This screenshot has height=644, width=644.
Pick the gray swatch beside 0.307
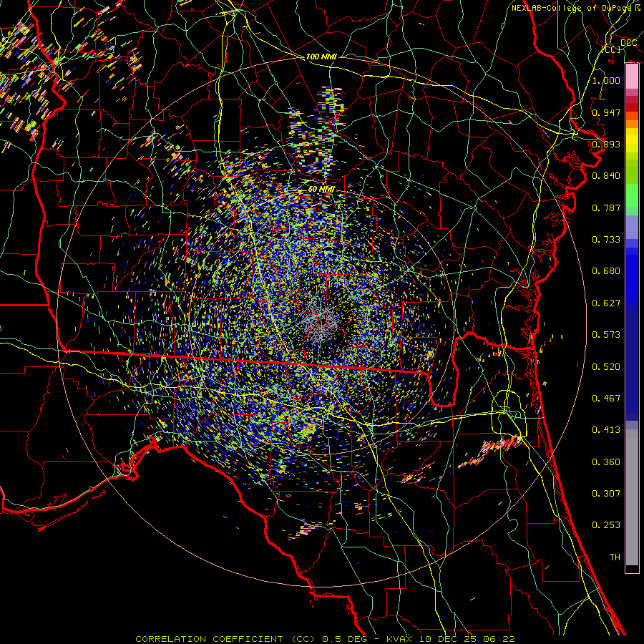[x=632, y=497]
